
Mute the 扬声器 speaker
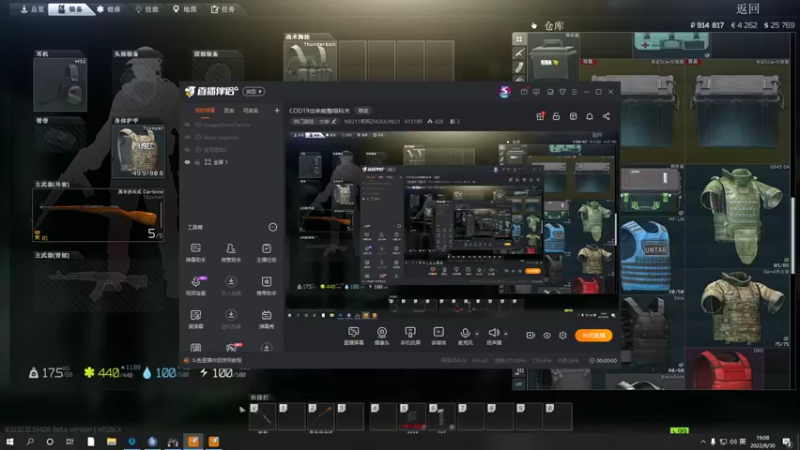point(493,336)
